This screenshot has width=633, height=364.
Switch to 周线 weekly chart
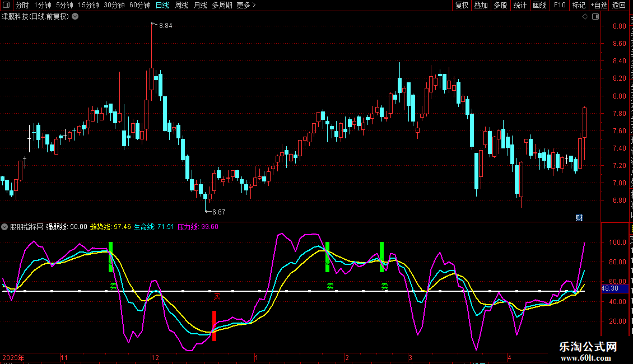click(181, 5)
